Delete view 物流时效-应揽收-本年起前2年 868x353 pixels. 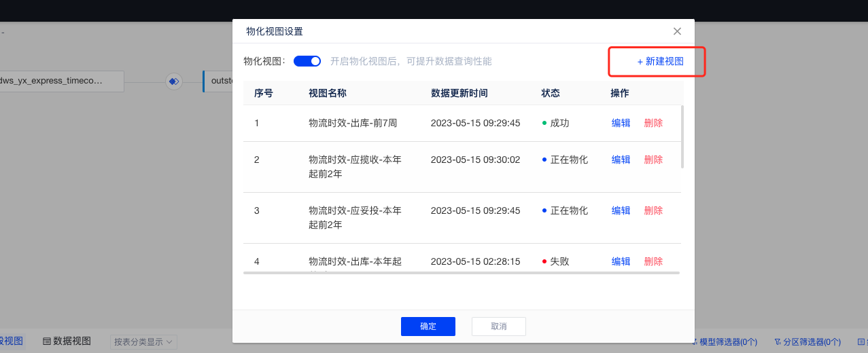653,160
